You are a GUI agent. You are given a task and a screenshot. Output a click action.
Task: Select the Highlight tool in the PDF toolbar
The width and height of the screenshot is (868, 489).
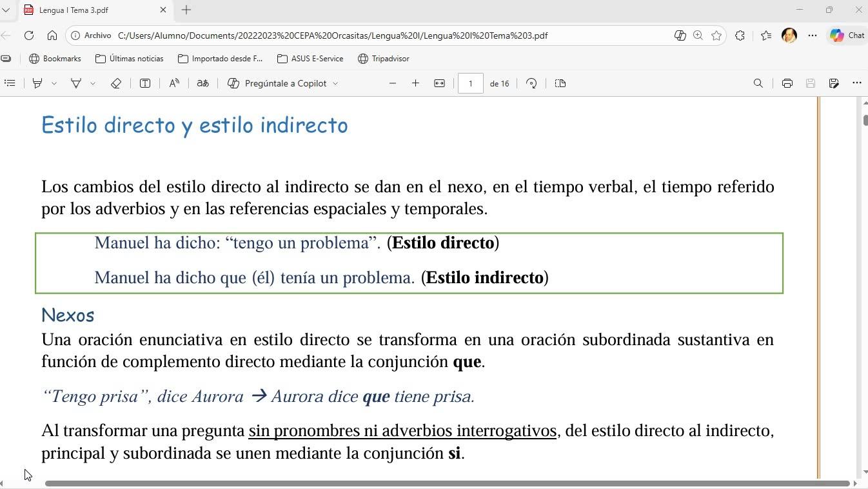(37, 83)
